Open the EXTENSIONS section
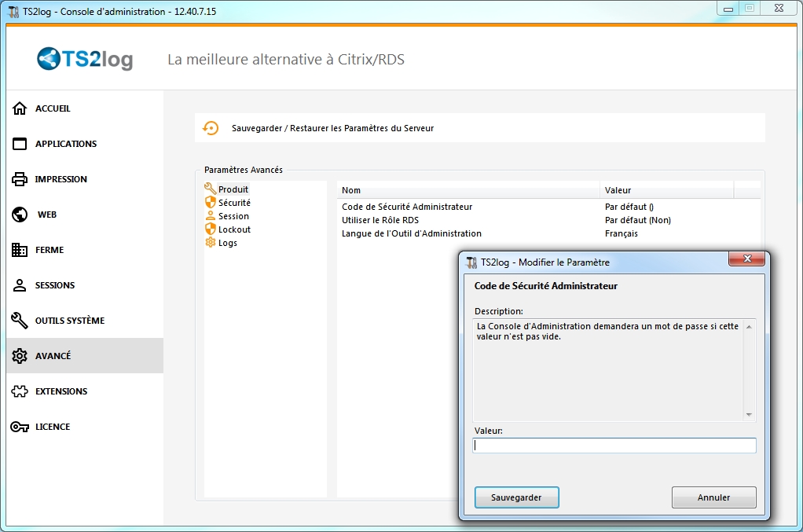Viewport: 803px width, 532px height. coord(85,391)
